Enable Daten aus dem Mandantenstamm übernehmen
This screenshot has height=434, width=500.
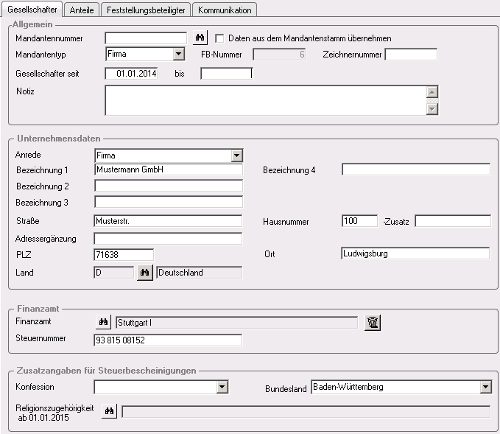coord(219,39)
